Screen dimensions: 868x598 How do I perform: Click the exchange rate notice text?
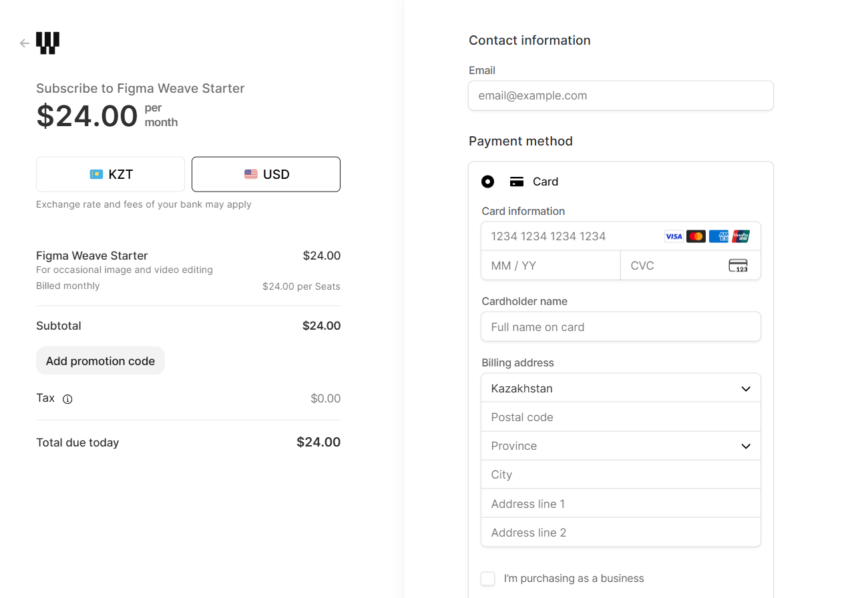coord(144,204)
